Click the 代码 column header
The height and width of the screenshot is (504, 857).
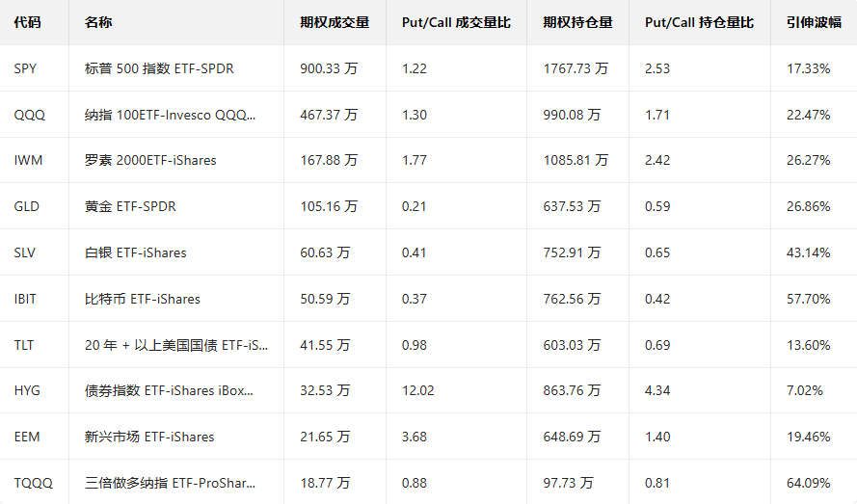27,22
